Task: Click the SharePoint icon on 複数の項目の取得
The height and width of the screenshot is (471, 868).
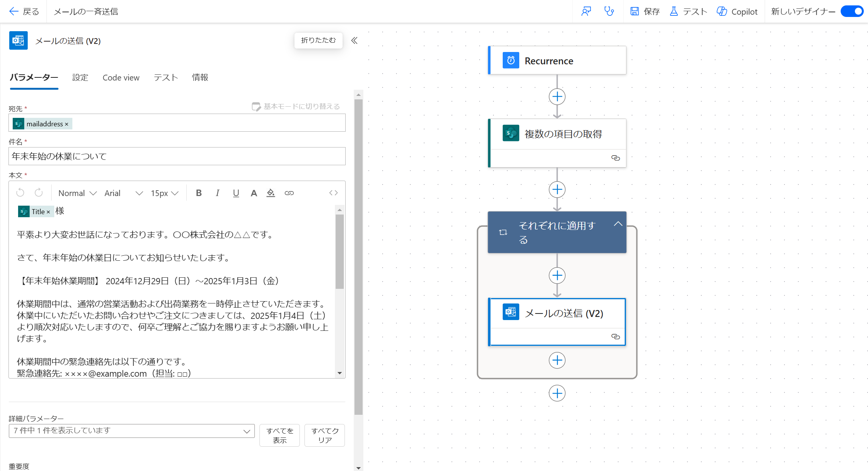Action: [511, 133]
